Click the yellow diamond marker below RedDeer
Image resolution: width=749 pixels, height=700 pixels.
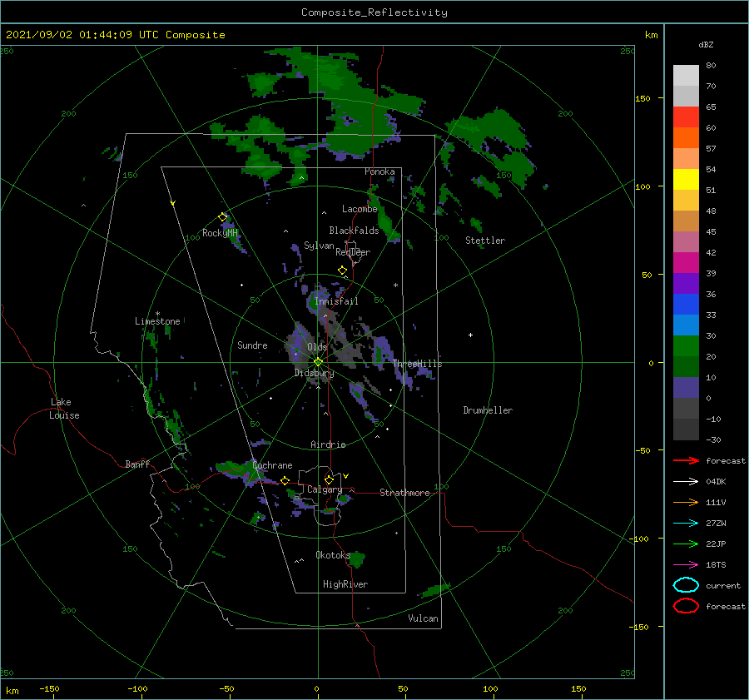[x=342, y=271]
